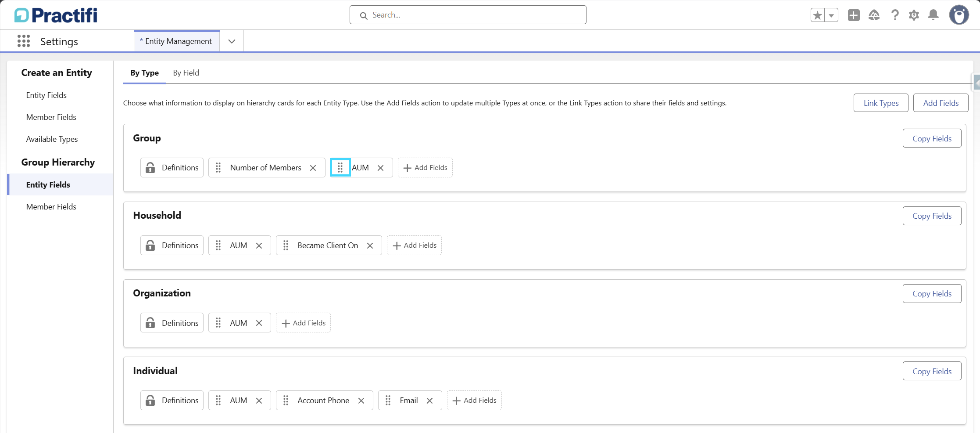980x433 pixels.
Task: Click the Organization Definitions lock icon
Action: (x=150, y=323)
